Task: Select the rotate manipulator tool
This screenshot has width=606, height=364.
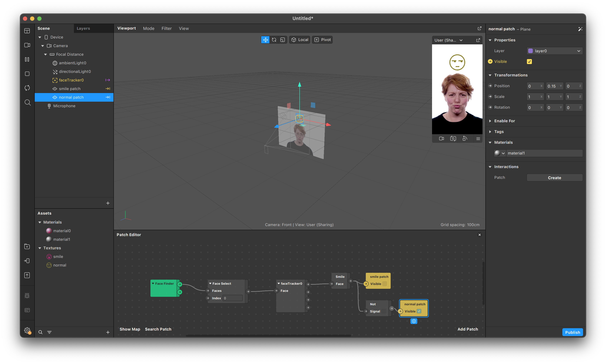Action: (274, 40)
